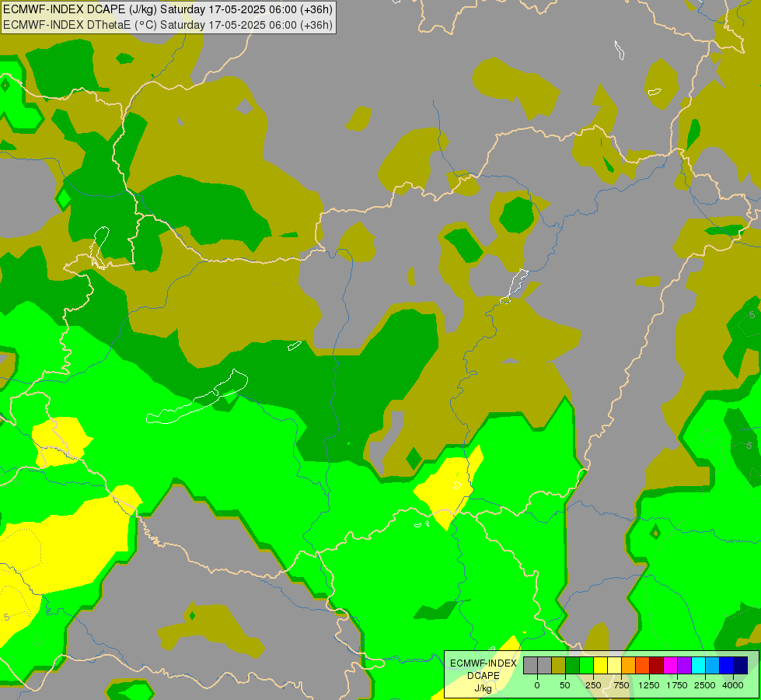Click the '2500' legend scale label
The height and width of the screenshot is (700, 761).
click(x=705, y=685)
